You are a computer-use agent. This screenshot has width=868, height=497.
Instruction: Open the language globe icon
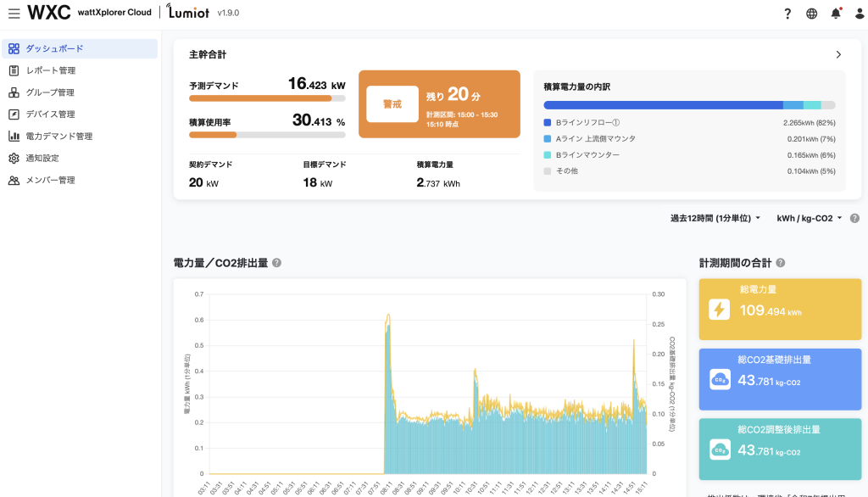[x=812, y=14]
